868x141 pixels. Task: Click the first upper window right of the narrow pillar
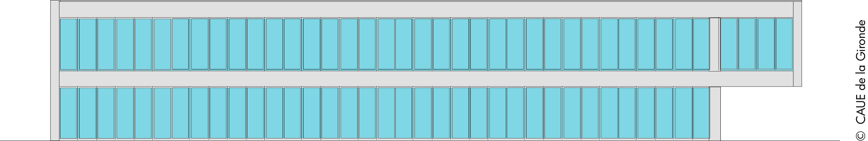pyautogui.click(x=729, y=44)
